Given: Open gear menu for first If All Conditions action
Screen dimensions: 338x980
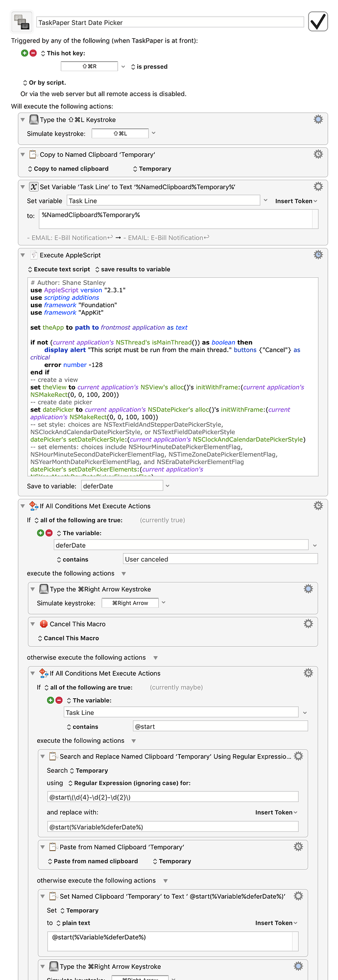Looking at the screenshot, I should (318, 505).
